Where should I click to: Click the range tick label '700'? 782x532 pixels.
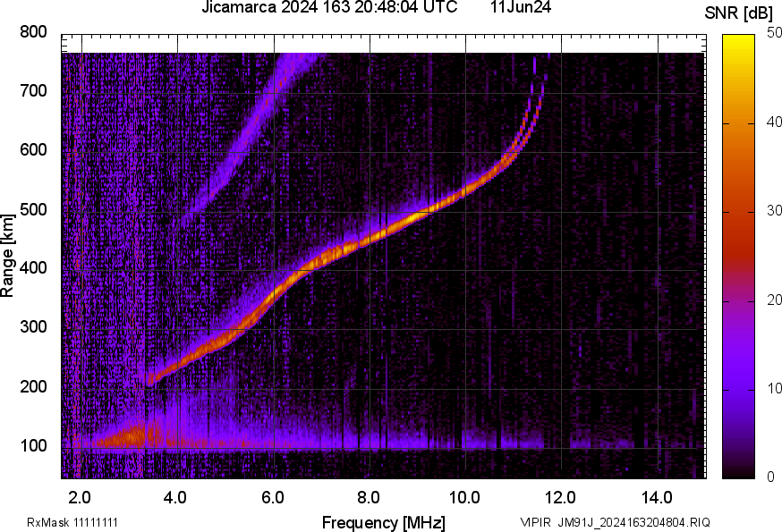[33, 90]
